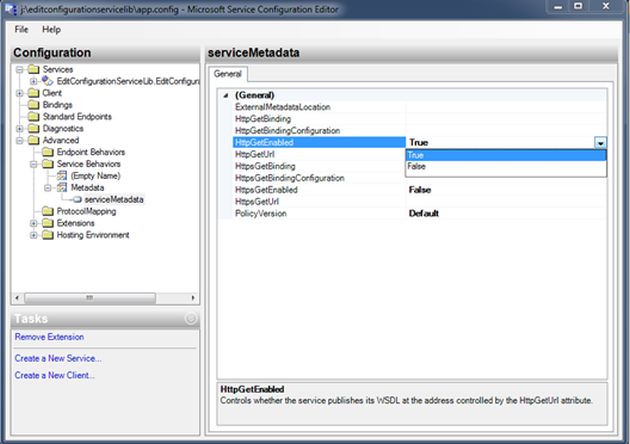Collapse the Metadata behavior node
Viewport: 630px width, 444px height.
click(48, 188)
